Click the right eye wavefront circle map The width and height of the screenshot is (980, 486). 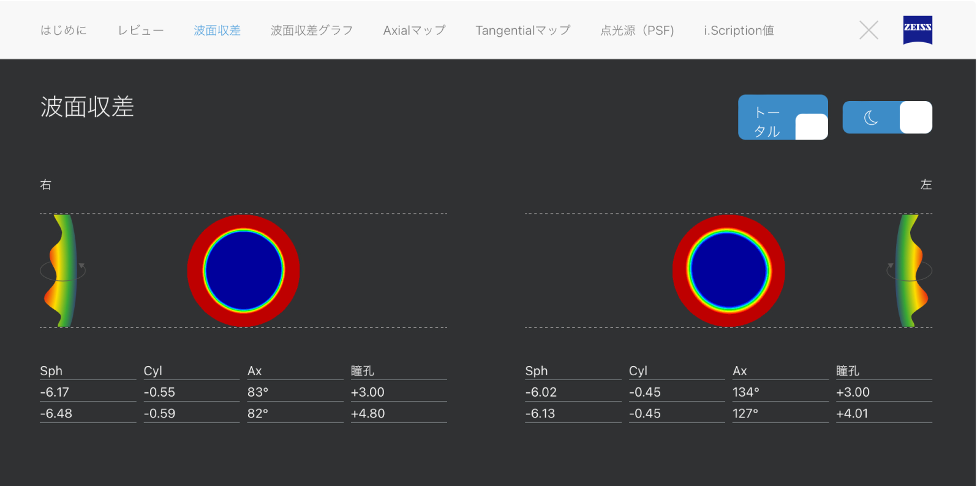(243, 271)
